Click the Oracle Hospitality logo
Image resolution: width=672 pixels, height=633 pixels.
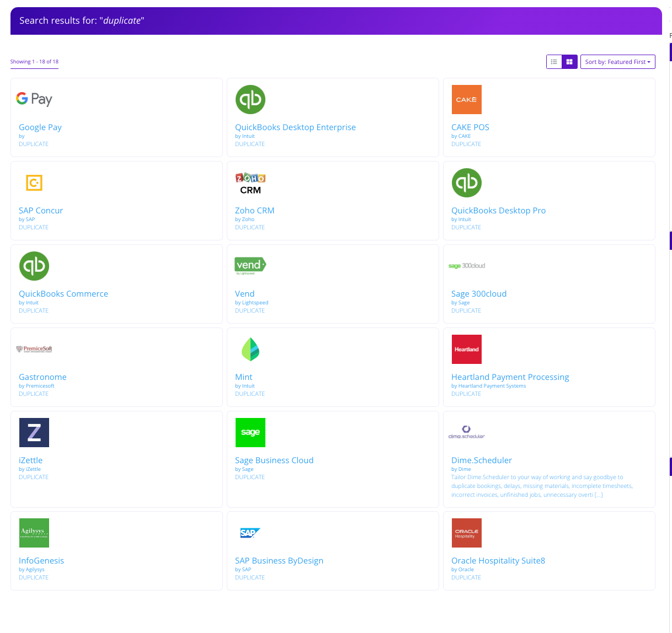pos(467,533)
